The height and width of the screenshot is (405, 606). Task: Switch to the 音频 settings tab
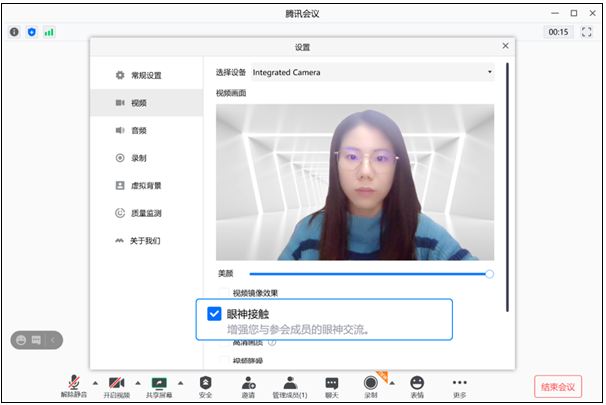click(146, 131)
